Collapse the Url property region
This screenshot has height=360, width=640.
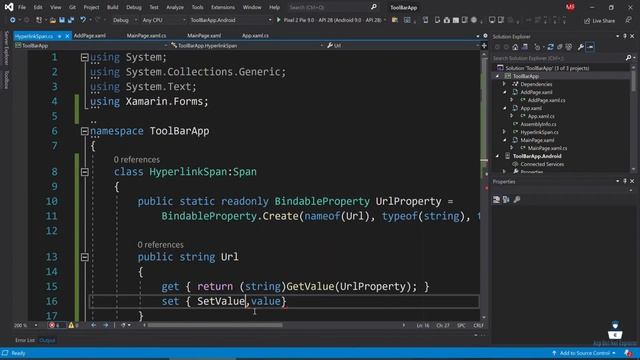pyautogui.click(x=84, y=257)
